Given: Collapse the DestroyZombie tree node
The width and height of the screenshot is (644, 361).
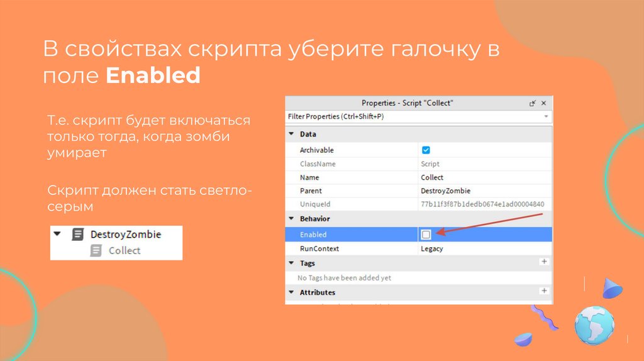Looking at the screenshot, I should pyautogui.click(x=57, y=234).
